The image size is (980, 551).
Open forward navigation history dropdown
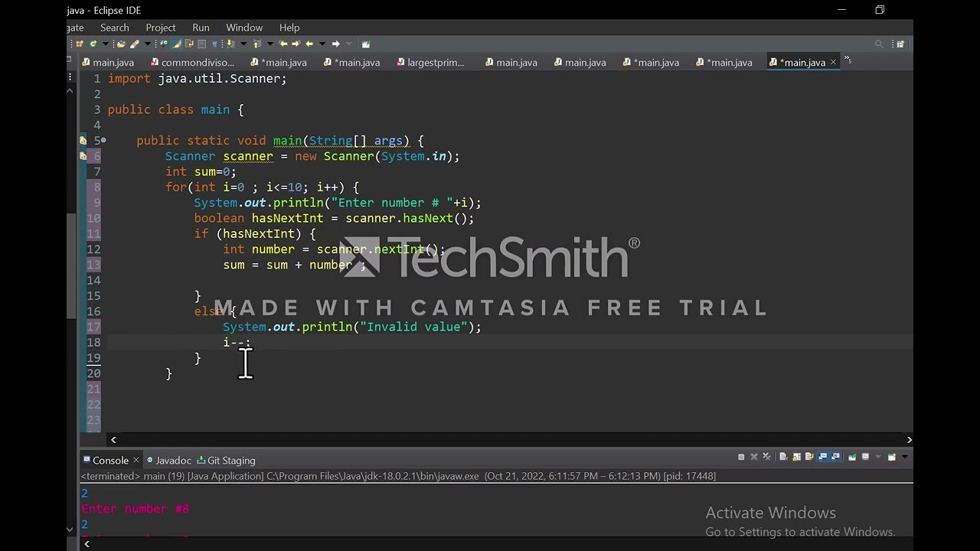click(349, 44)
